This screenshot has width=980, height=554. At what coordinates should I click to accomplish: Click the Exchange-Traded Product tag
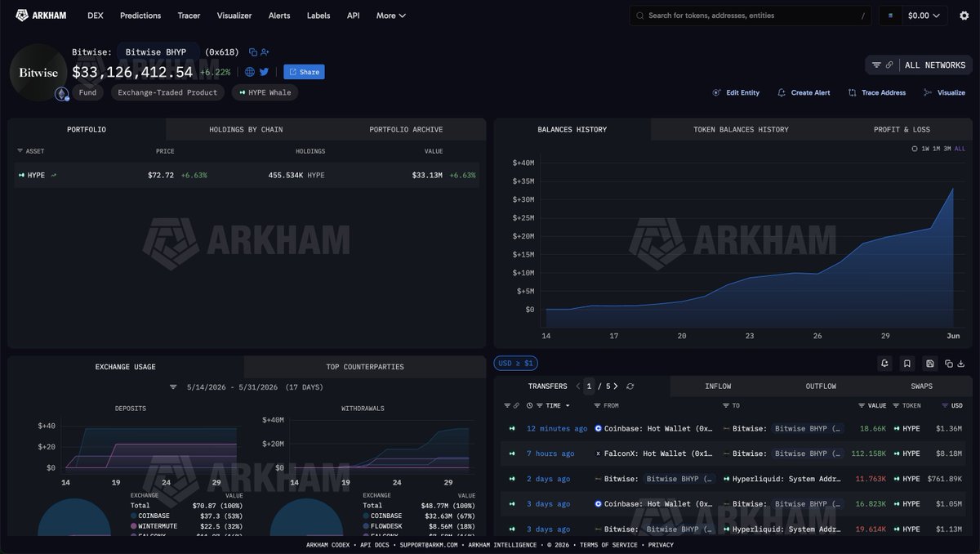(x=167, y=92)
